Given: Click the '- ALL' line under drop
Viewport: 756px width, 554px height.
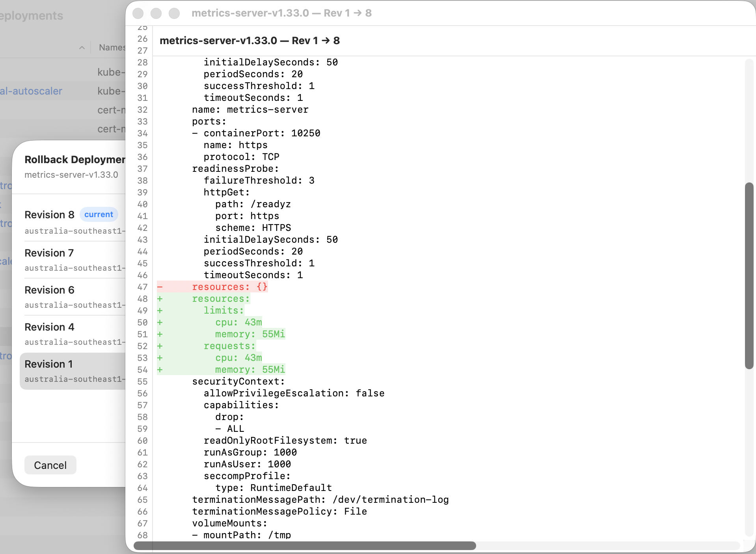Looking at the screenshot, I should (x=230, y=429).
